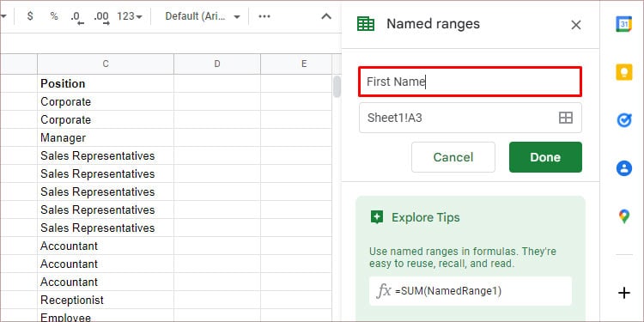Open Contacts icon in side panel
Image resolution: width=644 pixels, height=322 pixels.
coord(624,168)
